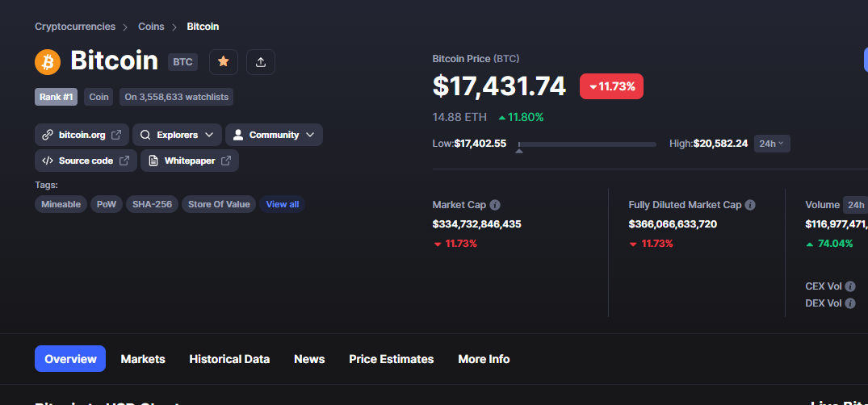Click the low-high price range slider

point(587,144)
